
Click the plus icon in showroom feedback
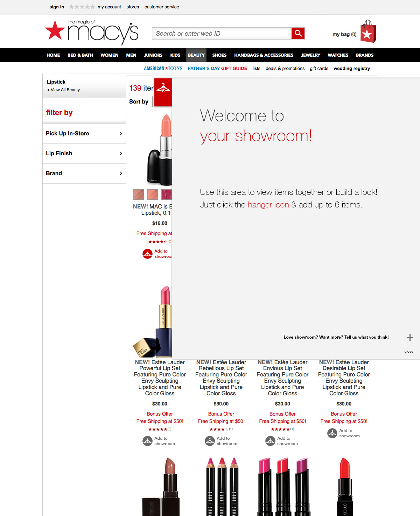[410, 337]
